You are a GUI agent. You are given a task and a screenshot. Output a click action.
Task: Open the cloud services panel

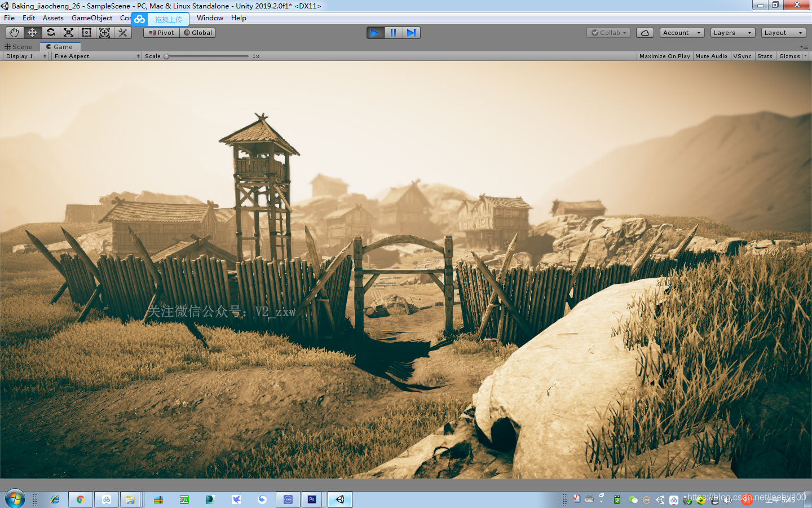[x=645, y=33]
